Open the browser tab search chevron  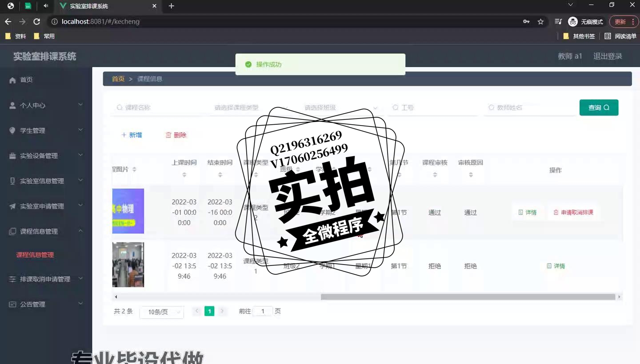click(x=571, y=5)
